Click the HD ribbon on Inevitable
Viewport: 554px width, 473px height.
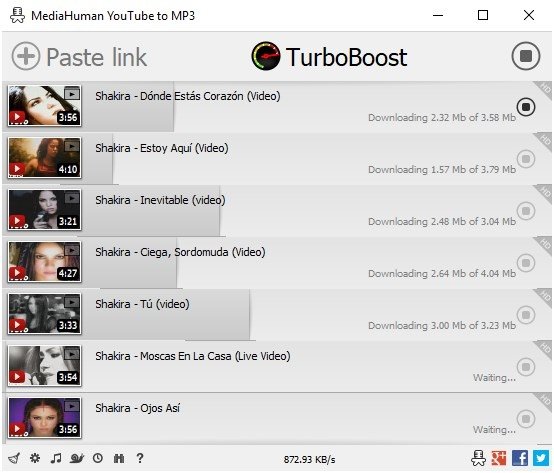click(x=545, y=192)
